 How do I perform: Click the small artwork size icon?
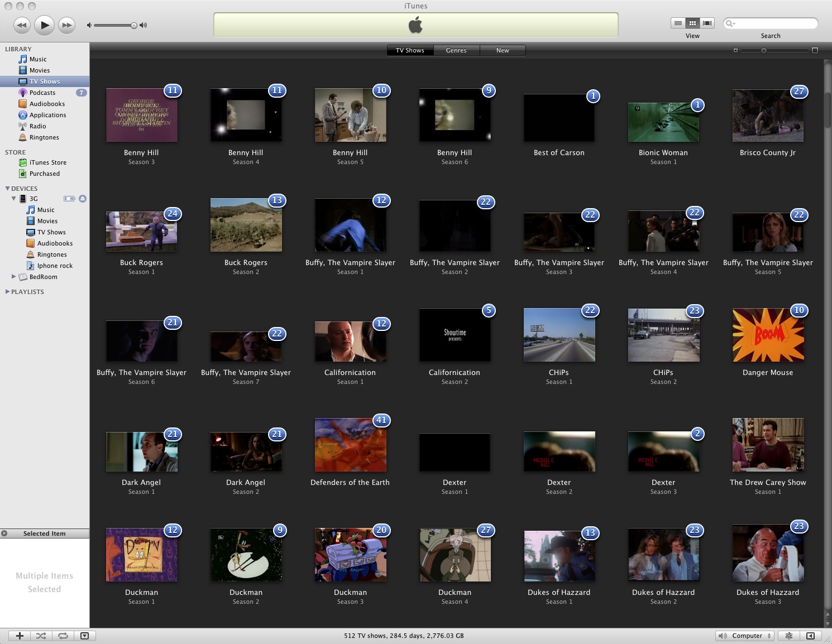tap(735, 50)
